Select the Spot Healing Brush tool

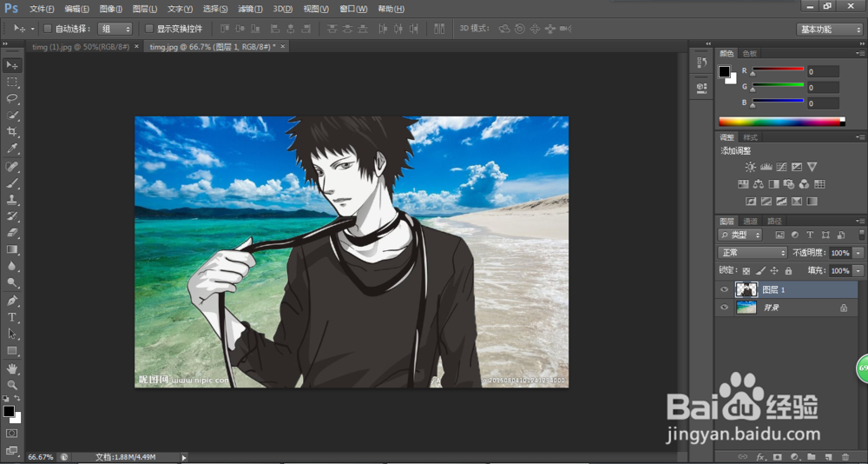pyautogui.click(x=12, y=166)
